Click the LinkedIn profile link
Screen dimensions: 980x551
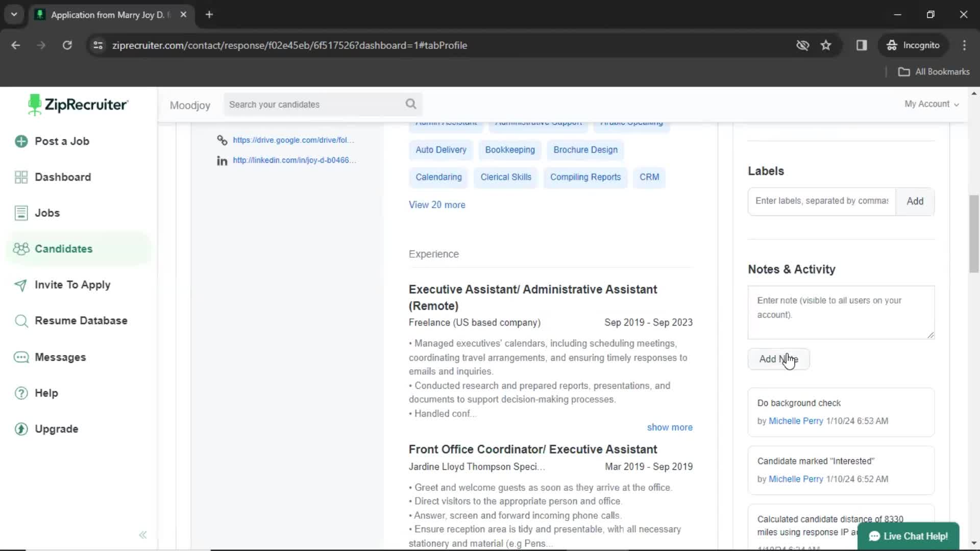pos(294,160)
